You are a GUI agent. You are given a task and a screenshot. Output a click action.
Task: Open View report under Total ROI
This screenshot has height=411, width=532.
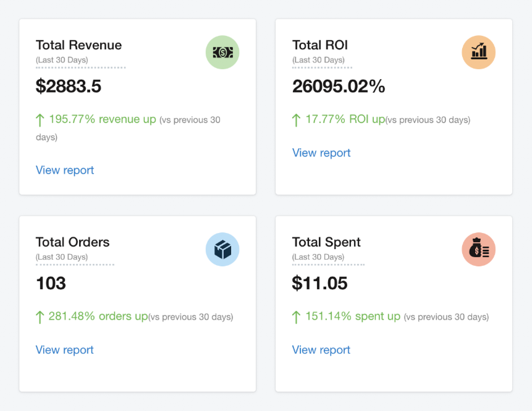(x=321, y=153)
